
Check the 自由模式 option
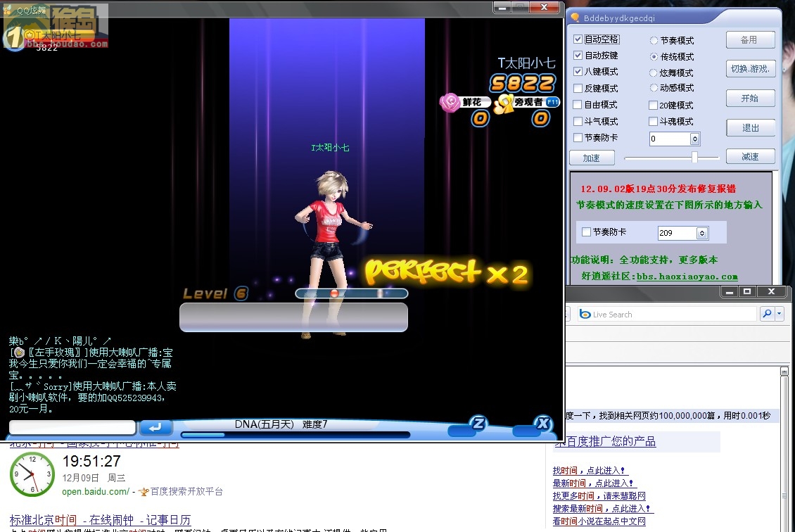coord(578,104)
